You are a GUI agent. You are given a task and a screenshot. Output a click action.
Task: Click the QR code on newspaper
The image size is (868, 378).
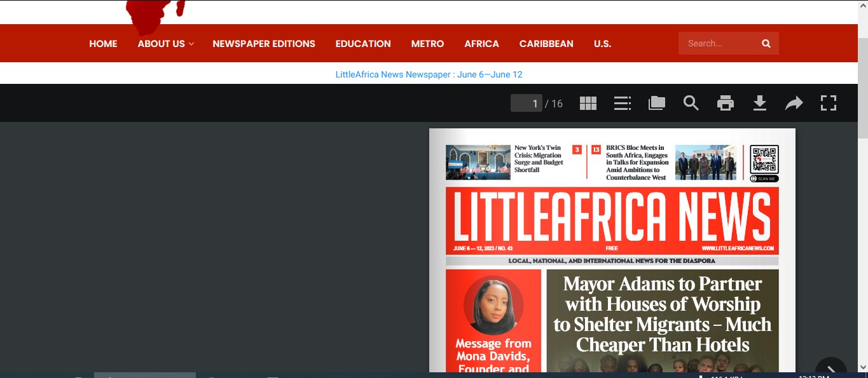pos(764,160)
